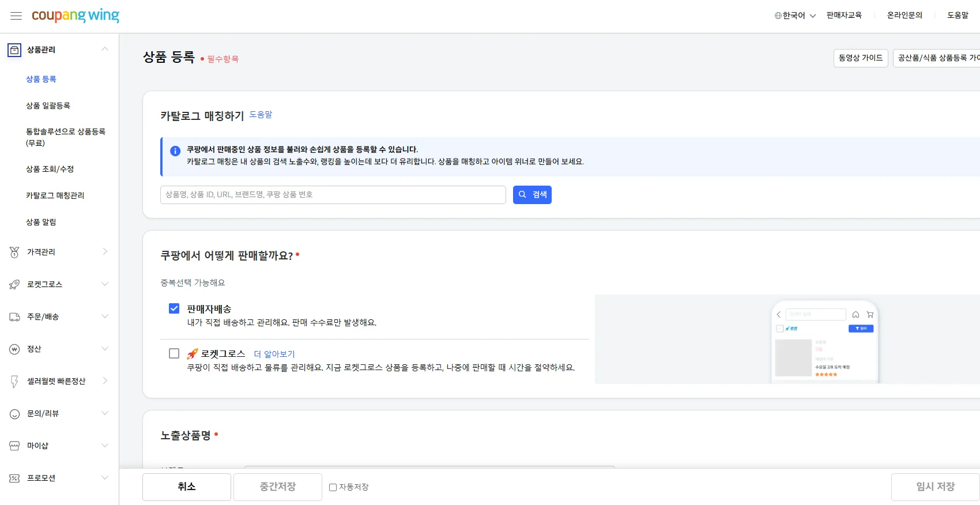Click the rocket emoji beside 로켓그로스 option
Image resolution: width=980 pixels, height=505 pixels.
coord(193,354)
